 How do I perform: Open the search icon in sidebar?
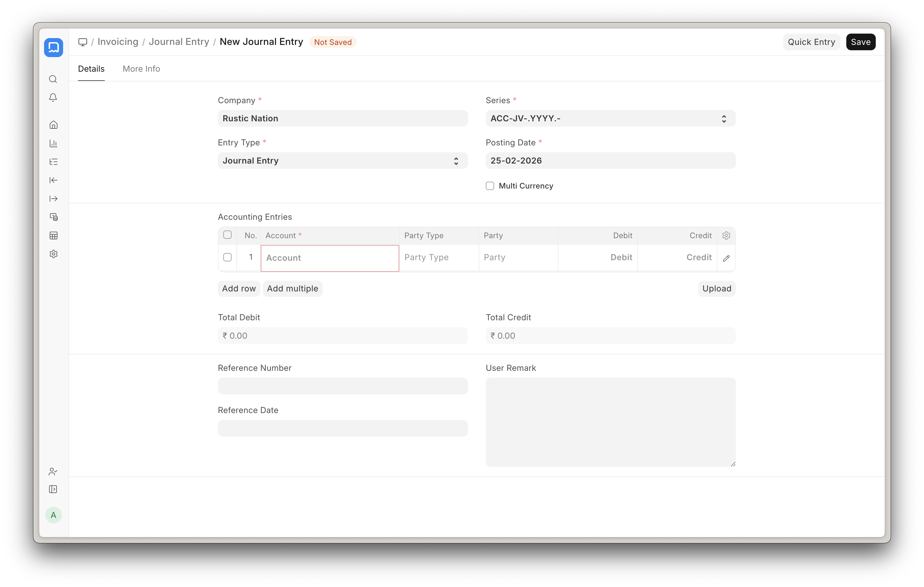(x=53, y=79)
